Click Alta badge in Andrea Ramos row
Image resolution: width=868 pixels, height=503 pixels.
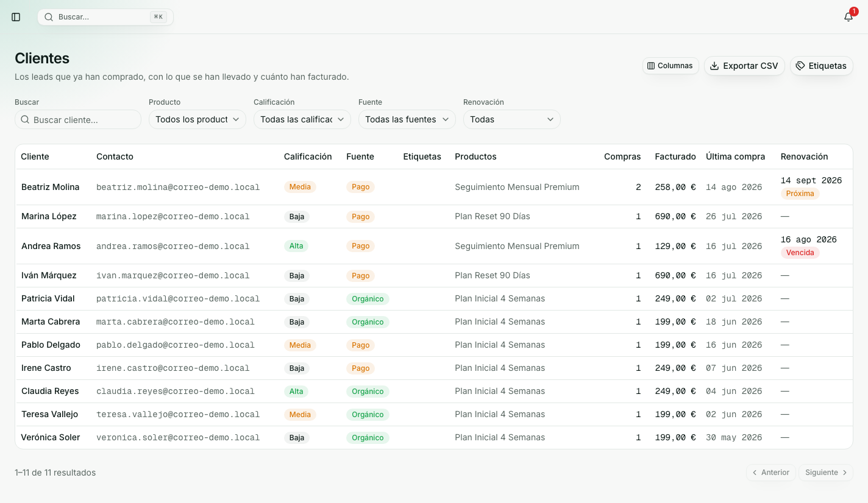(296, 246)
